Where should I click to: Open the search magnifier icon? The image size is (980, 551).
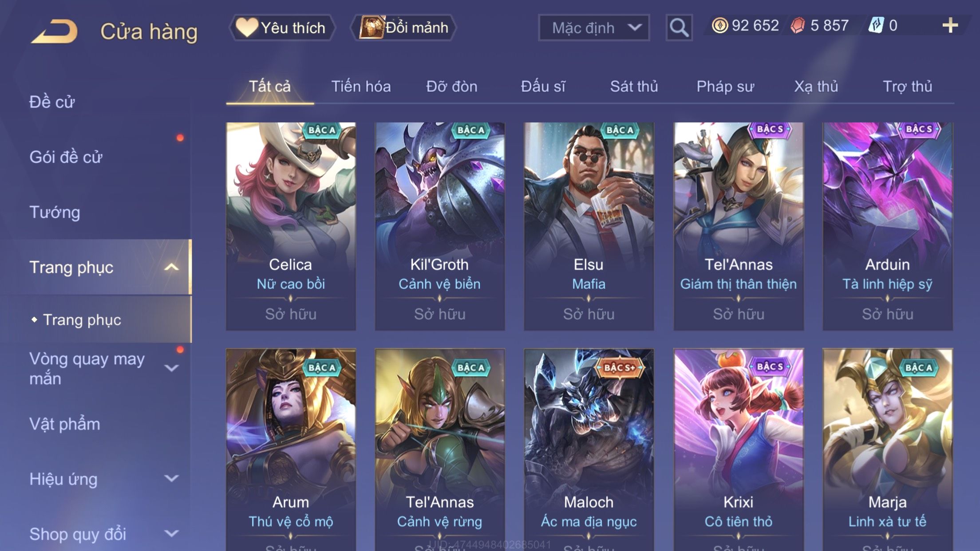pos(679,28)
